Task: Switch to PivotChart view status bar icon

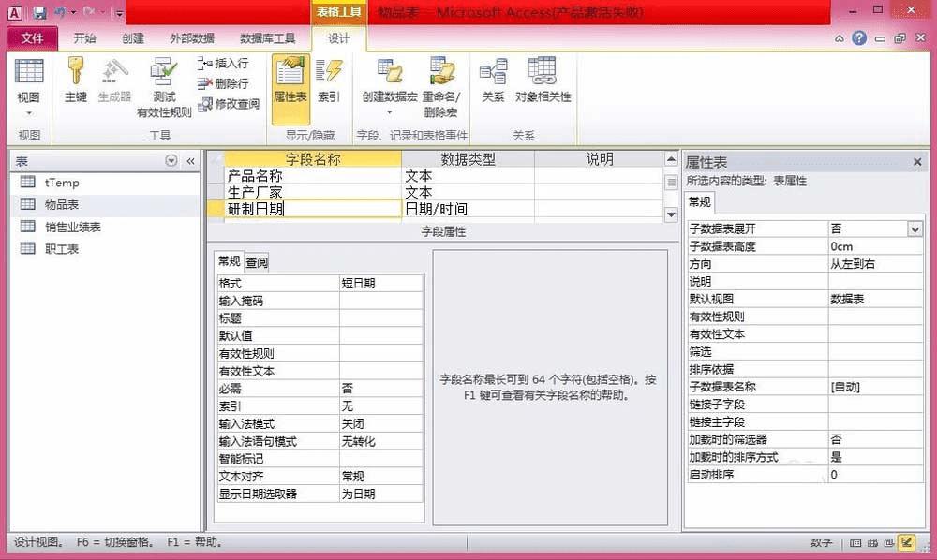Action: pyautogui.click(x=889, y=543)
